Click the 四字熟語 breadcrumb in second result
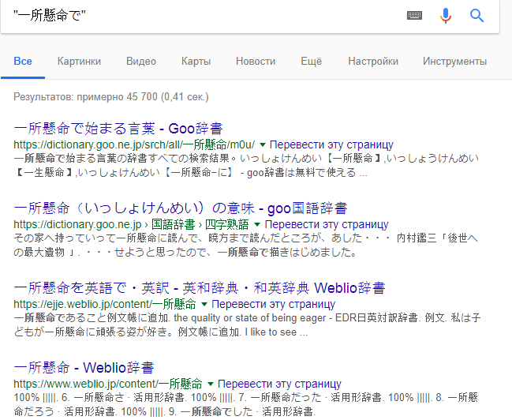 point(227,224)
